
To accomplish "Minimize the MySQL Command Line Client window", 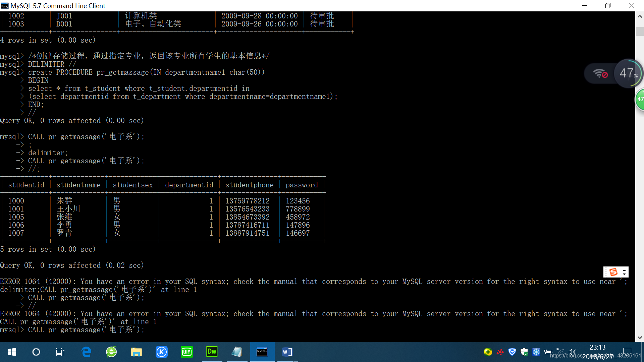I will (585, 6).
